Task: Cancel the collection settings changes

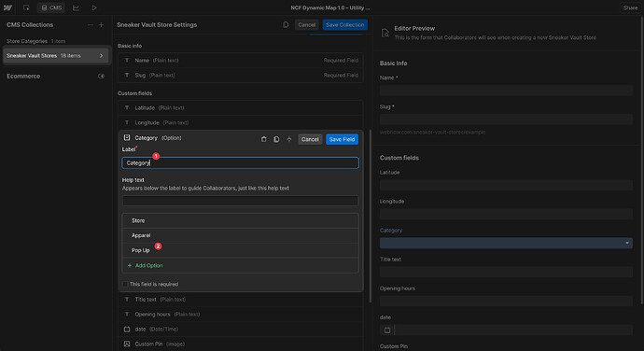Action: (306, 24)
